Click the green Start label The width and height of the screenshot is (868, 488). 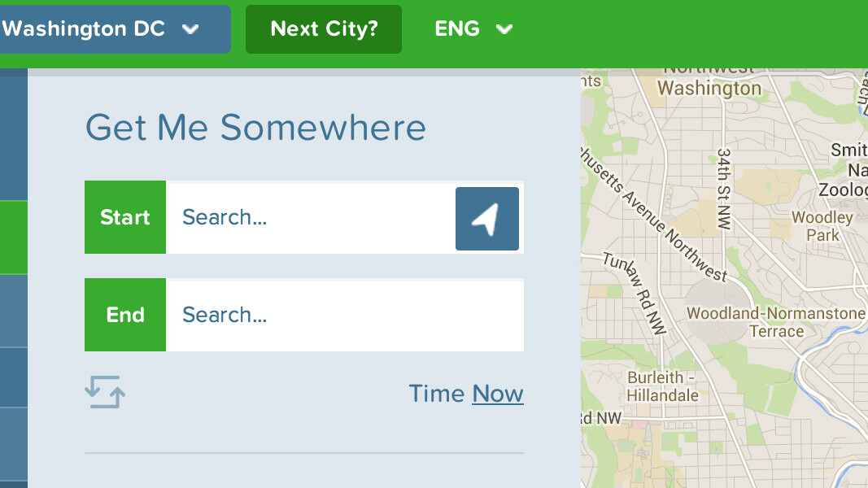tap(125, 218)
